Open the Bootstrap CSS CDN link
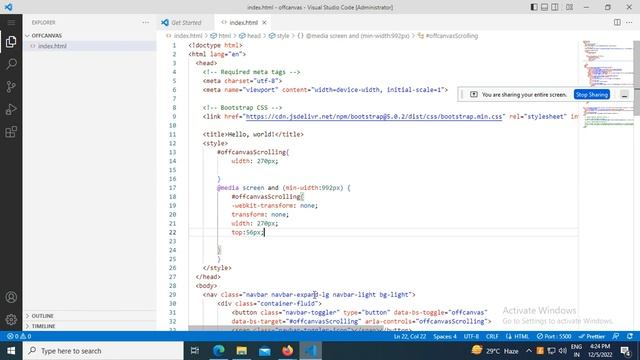 (x=373, y=116)
